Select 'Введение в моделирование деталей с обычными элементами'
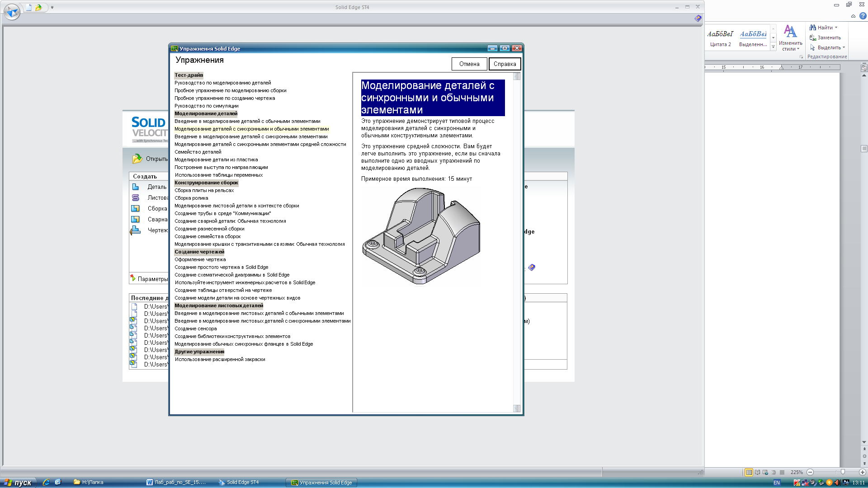Screen dimensions: 868x488 coord(247,121)
